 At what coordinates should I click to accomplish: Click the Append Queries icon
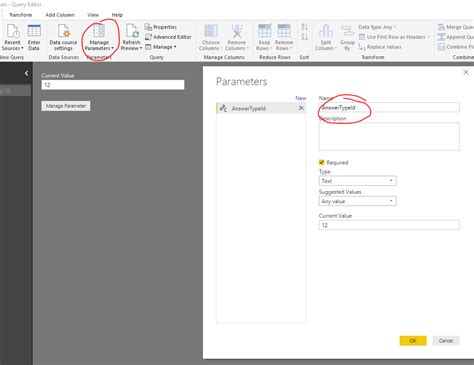tap(441, 37)
